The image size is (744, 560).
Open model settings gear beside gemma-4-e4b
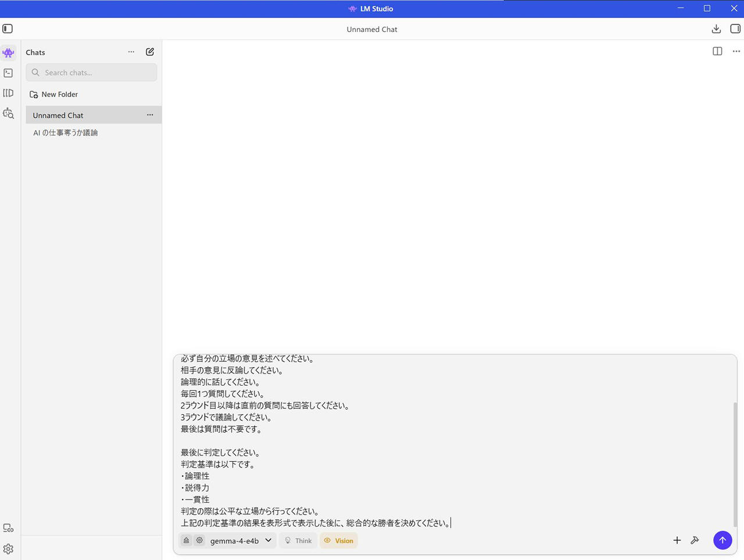pyautogui.click(x=199, y=540)
